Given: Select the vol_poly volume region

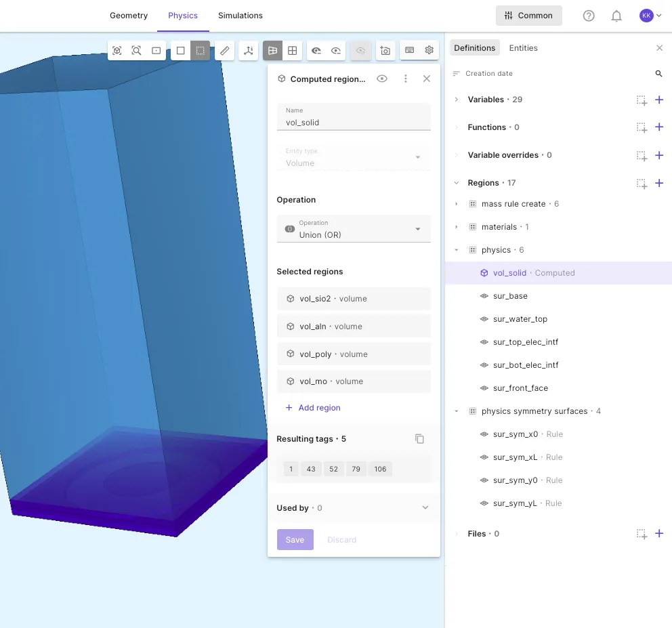Looking at the screenshot, I should [x=354, y=354].
